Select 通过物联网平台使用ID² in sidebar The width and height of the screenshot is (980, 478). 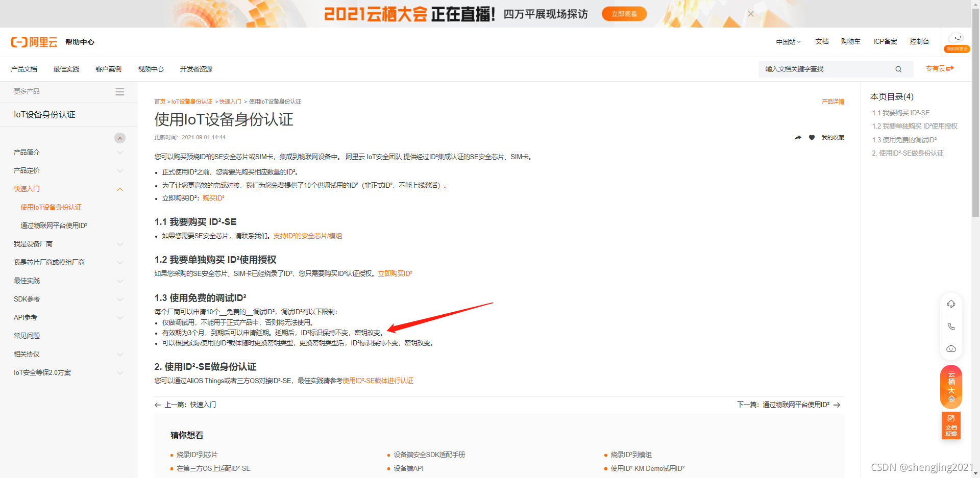[x=54, y=225]
